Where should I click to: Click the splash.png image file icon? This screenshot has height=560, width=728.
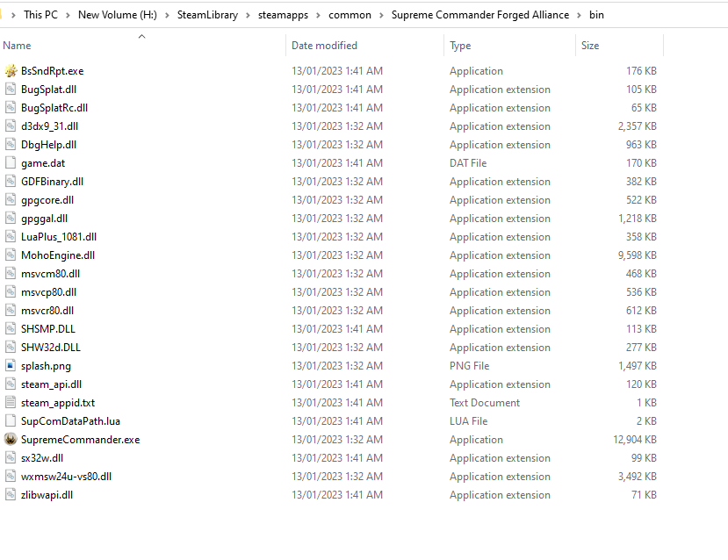[11, 366]
